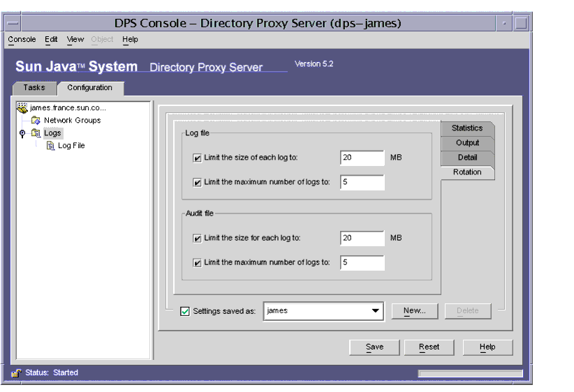Click the Log file size field showing 20
The width and height of the screenshot is (574, 392).
(362, 158)
